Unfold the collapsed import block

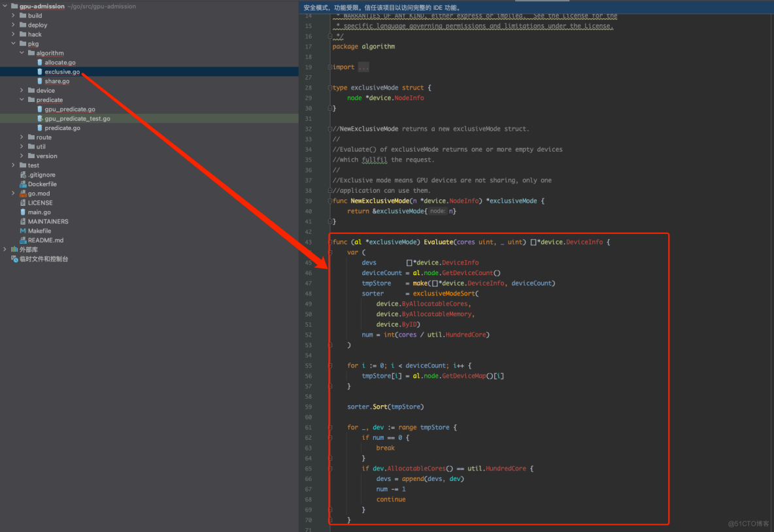coord(363,67)
